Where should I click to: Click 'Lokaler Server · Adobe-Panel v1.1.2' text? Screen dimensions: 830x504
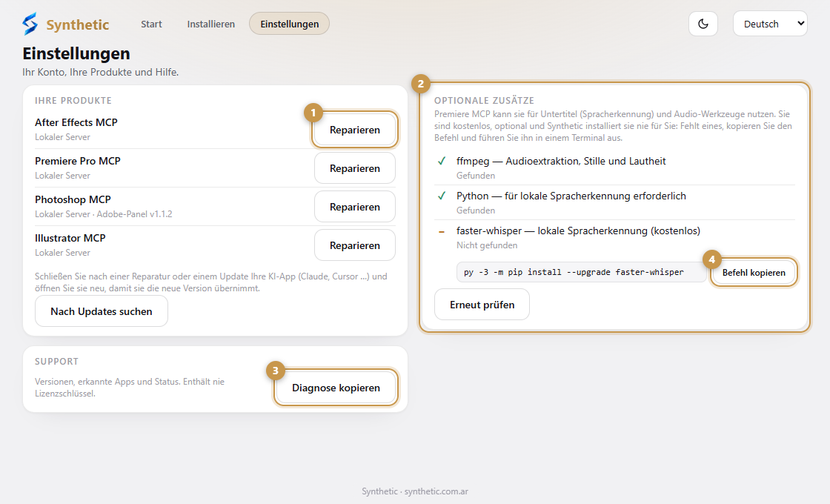click(x=104, y=214)
